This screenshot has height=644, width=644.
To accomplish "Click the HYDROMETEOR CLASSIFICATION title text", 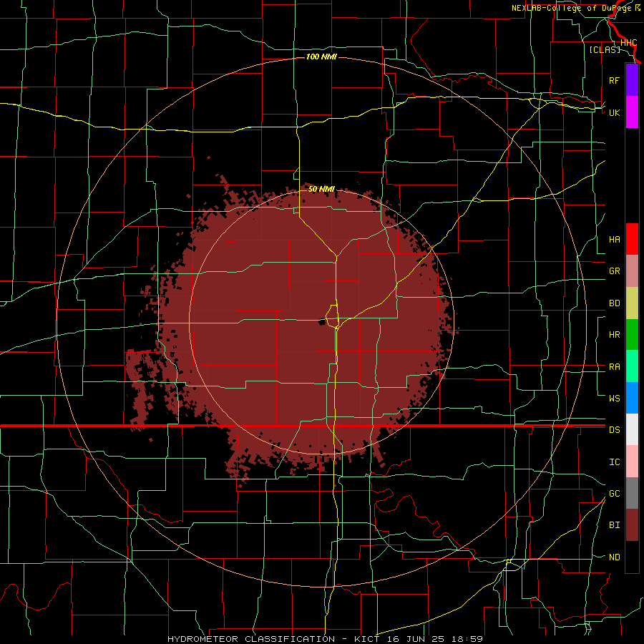I will coord(251,639).
